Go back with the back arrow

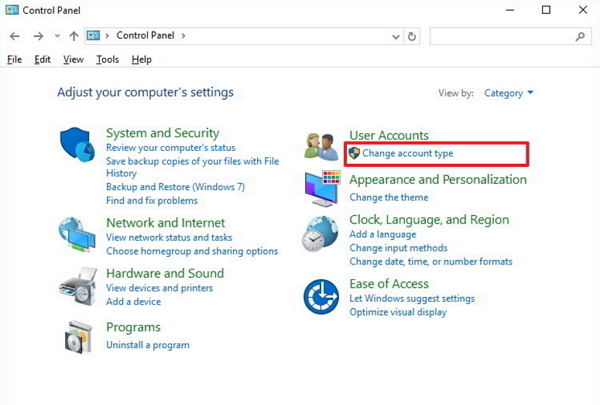tap(15, 36)
